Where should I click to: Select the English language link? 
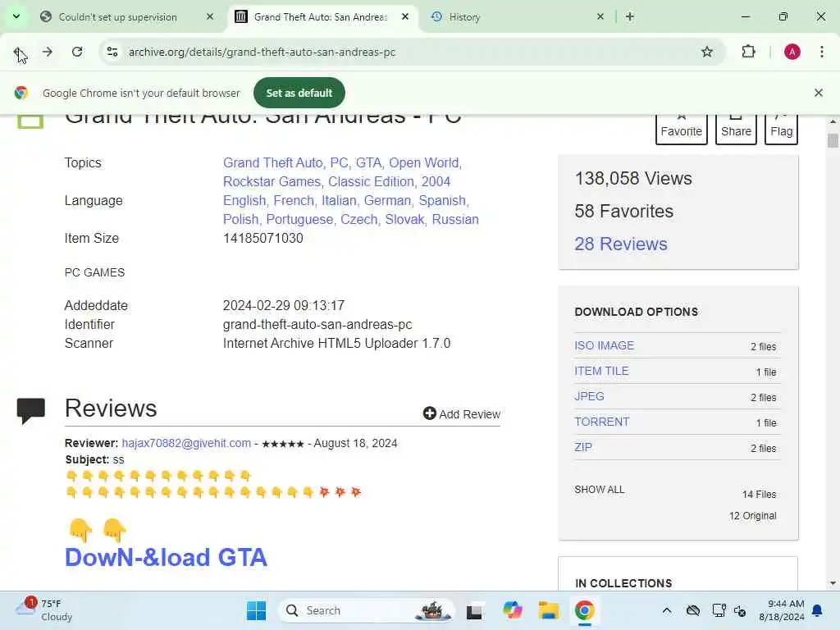[244, 200]
